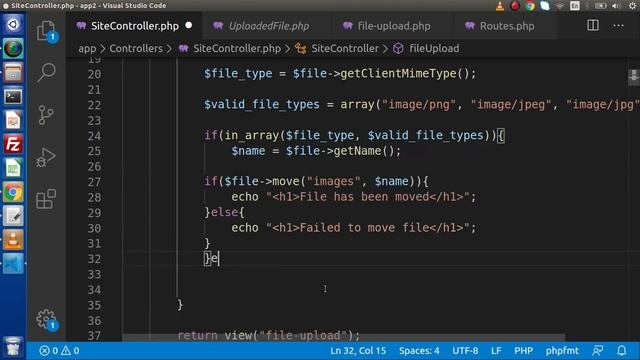Click line number 32 in the gutter
The width and height of the screenshot is (640, 360).
click(x=94, y=259)
